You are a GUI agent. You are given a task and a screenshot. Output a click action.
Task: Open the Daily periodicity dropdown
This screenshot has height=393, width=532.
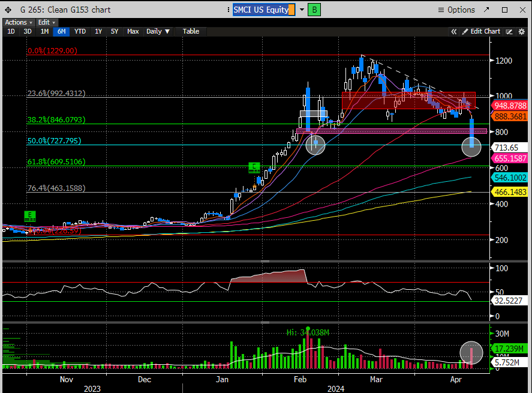158,31
